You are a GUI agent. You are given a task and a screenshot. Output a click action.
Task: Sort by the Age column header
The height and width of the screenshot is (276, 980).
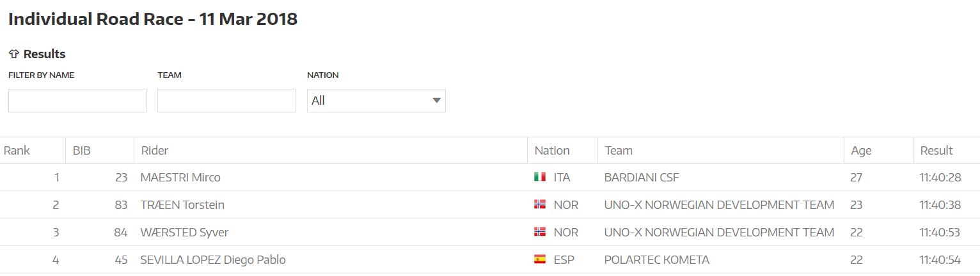[861, 151]
